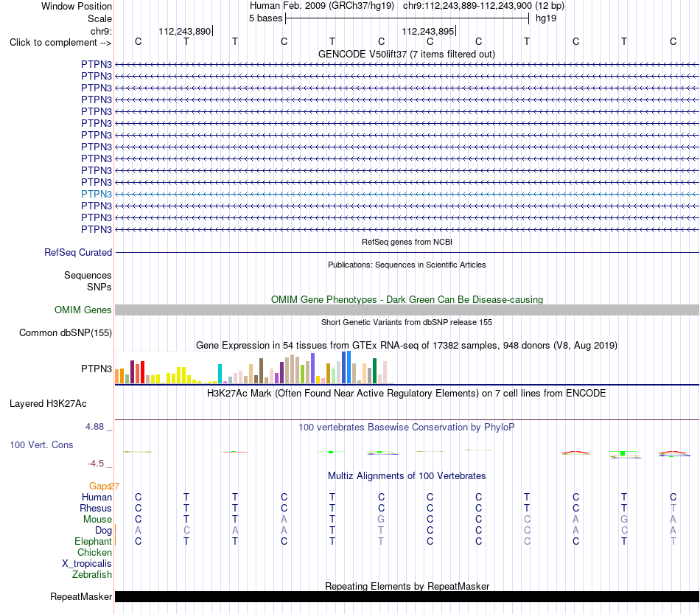700x614 pixels.
Task: Click the 'Human' alignment row label
Action: pos(97,497)
